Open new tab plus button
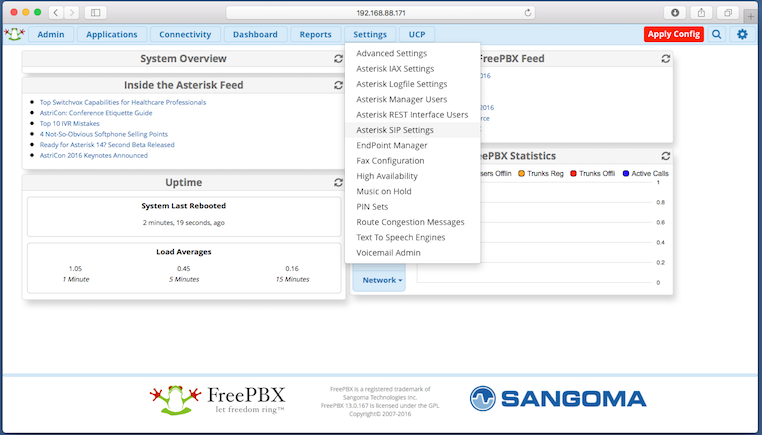The image size is (762, 435). [x=750, y=16]
